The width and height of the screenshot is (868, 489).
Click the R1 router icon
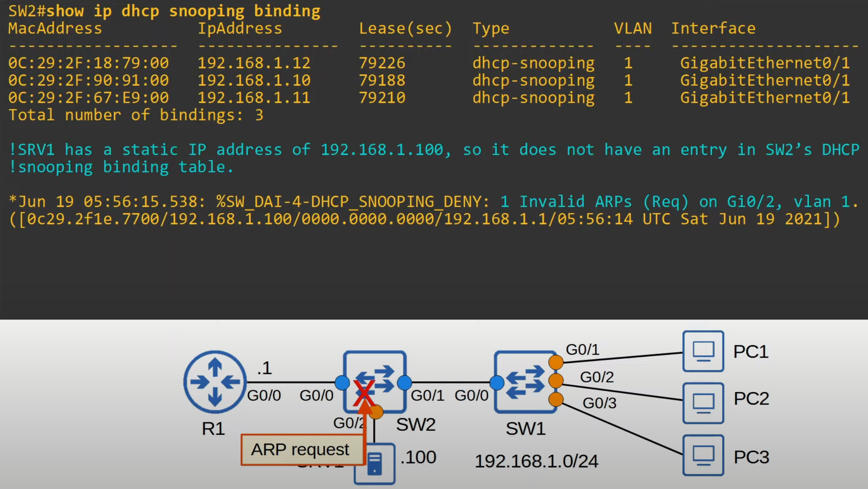215,382
